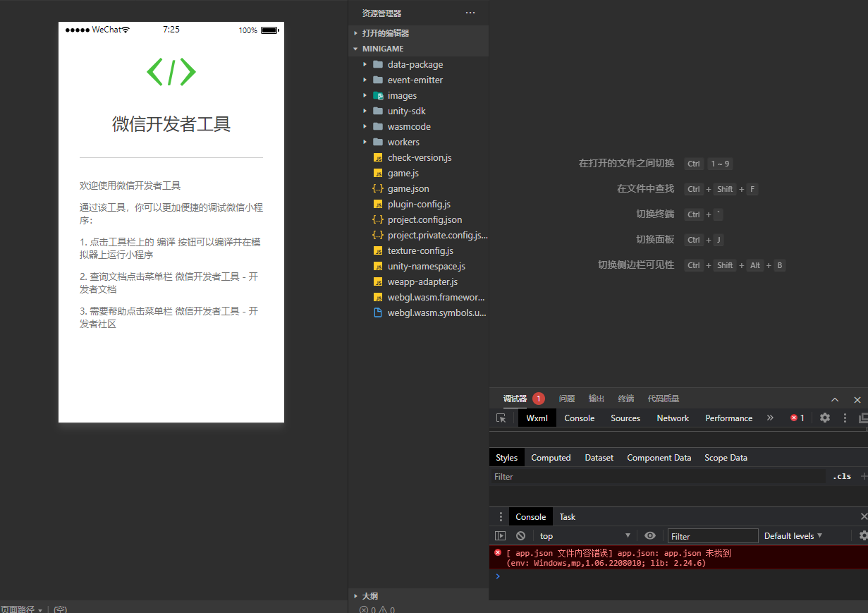Toggle the .cls element classes button
This screenshot has height=613, width=868.
pos(842,476)
